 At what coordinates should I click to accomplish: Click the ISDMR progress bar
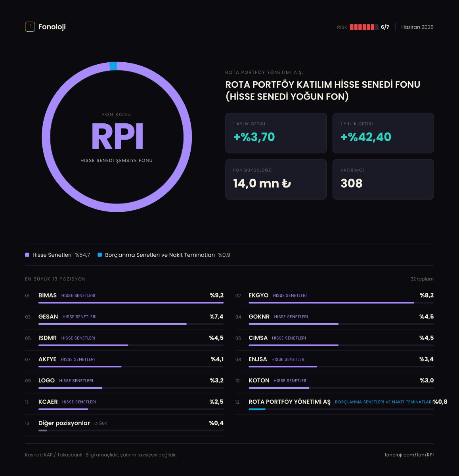click(x=131, y=345)
